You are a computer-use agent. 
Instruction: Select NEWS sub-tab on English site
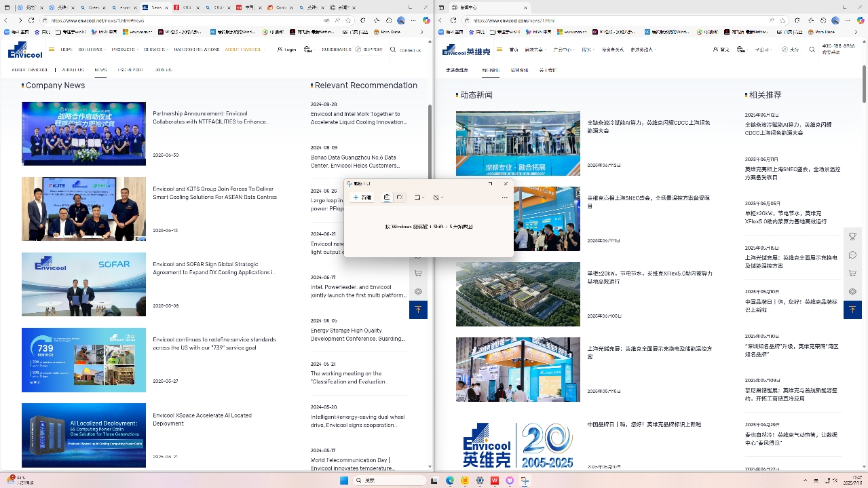[100, 70]
